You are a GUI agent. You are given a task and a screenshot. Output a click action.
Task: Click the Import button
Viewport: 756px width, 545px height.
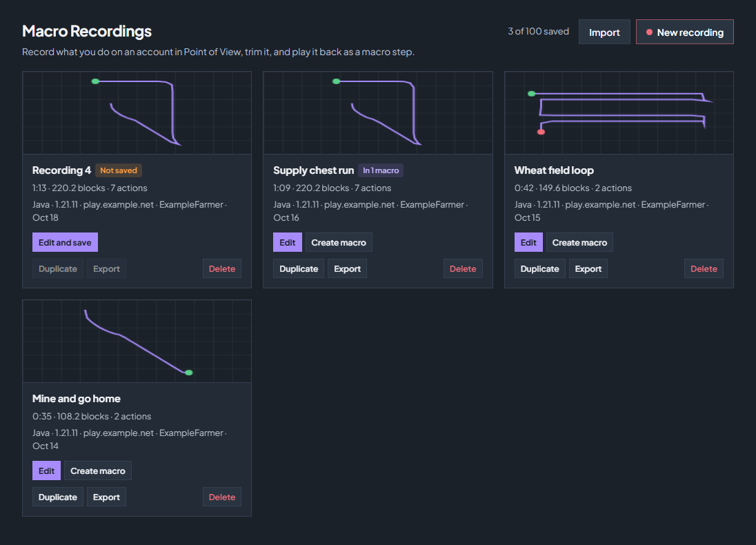[604, 32]
